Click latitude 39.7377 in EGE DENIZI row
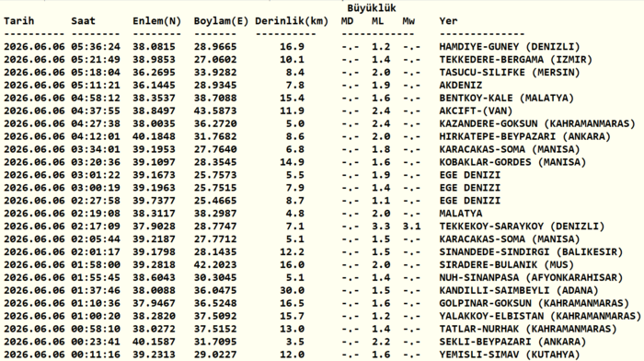 coord(154,201)
